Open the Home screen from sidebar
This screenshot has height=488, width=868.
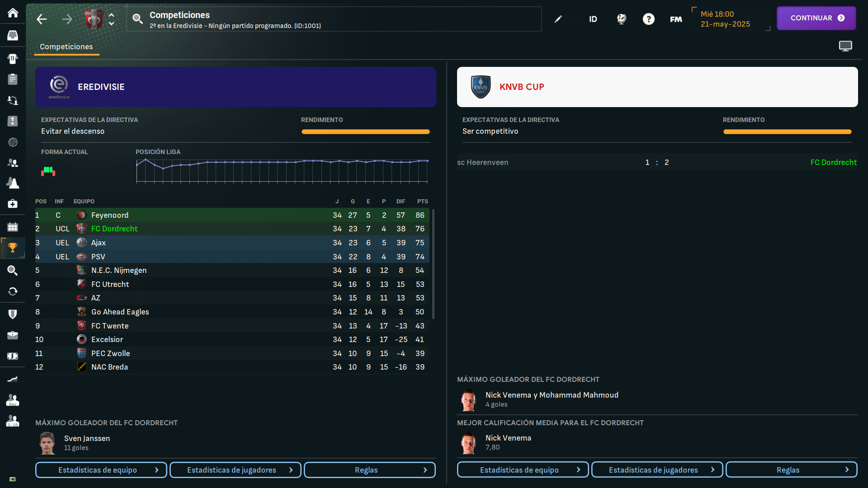click(x=13, y=13)
